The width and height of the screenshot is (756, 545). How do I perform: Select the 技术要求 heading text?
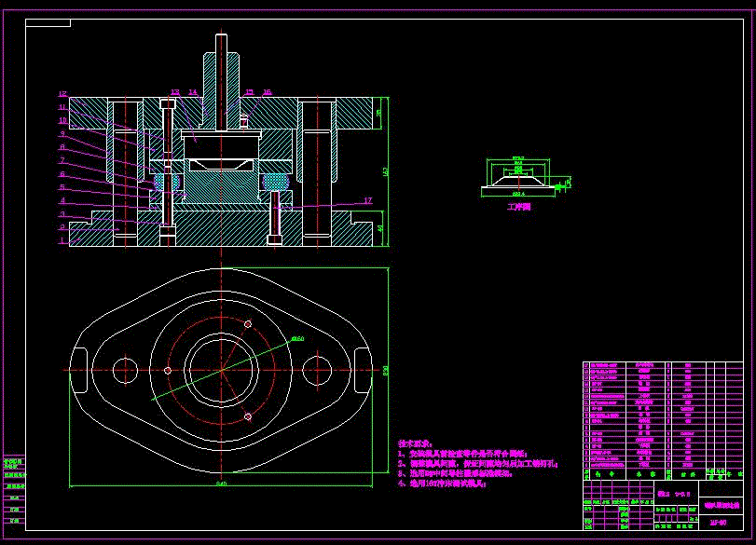click(x=416, y=443)
